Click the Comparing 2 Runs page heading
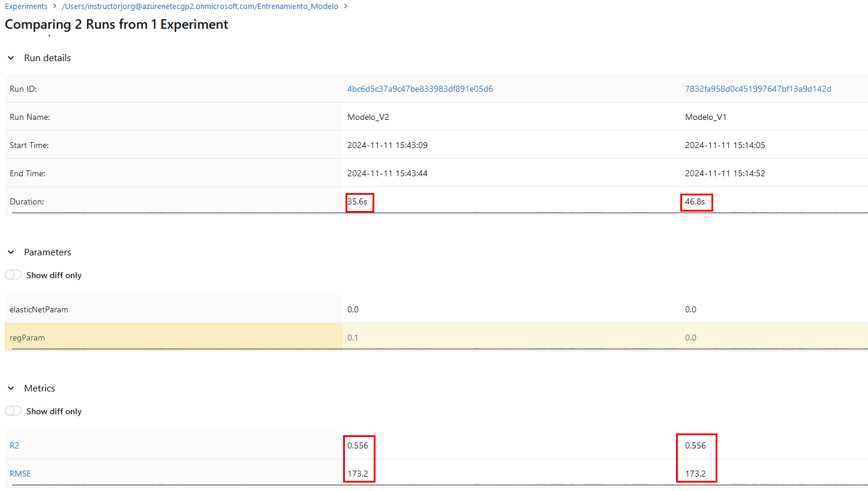This screenshot has height=491, width=868. 116,25
